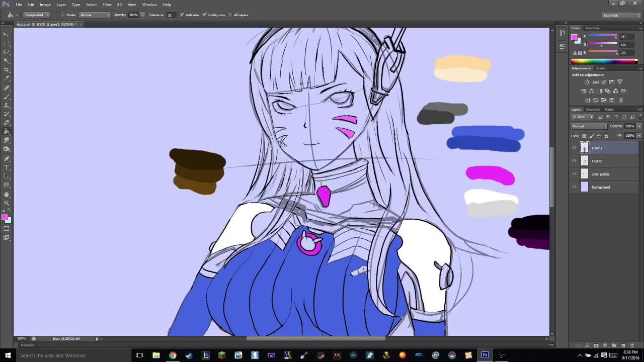Select the Rectangular Marquee tool
This screenshot has width=644, height=362.
7,43
